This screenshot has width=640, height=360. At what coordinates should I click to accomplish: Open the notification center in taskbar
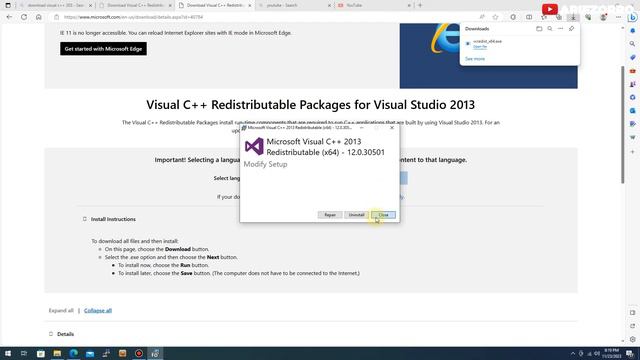coord(630,353)
